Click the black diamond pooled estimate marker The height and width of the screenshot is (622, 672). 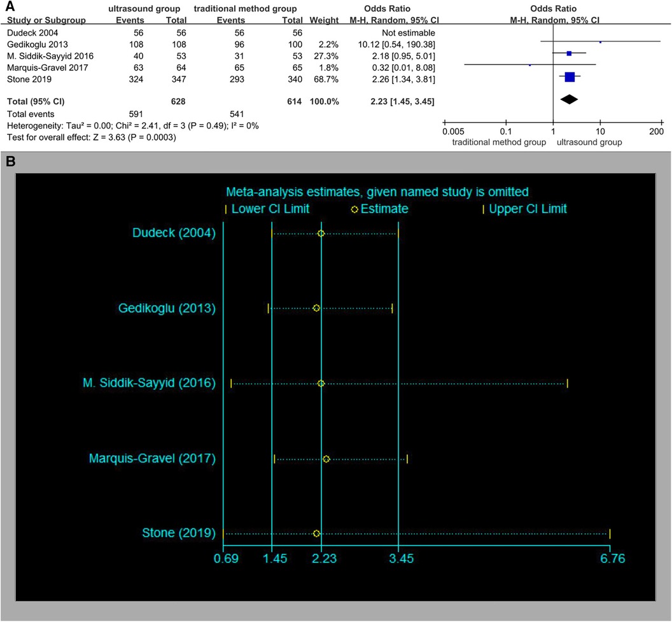(x=569, y=99)
